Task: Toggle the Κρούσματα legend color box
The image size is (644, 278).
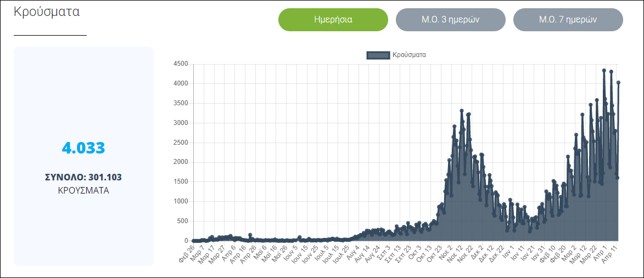Action: point(378,55)
